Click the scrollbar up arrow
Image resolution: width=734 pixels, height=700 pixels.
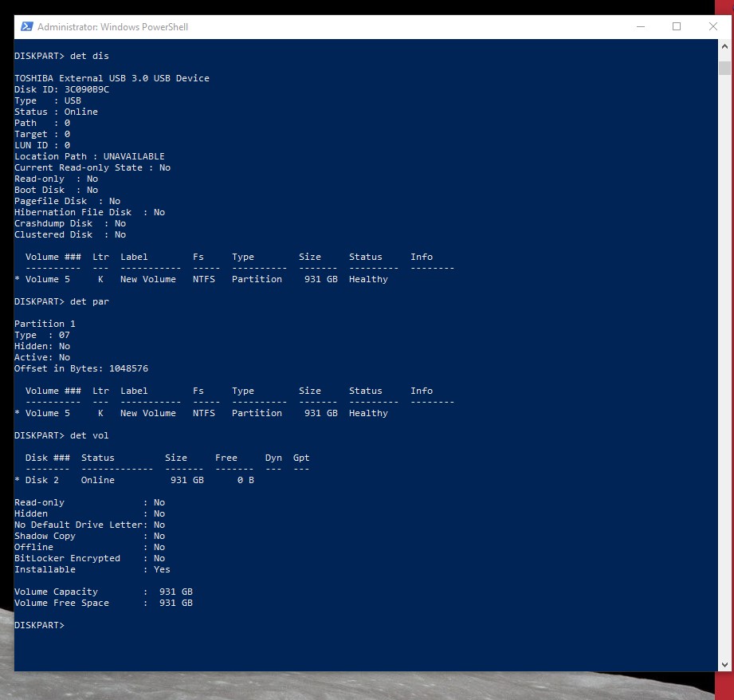tap(724, 47)
